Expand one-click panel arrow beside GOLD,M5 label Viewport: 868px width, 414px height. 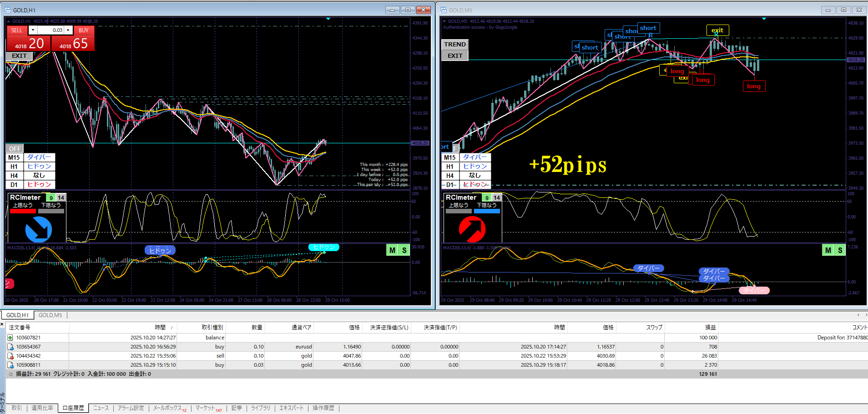[444, 21]
